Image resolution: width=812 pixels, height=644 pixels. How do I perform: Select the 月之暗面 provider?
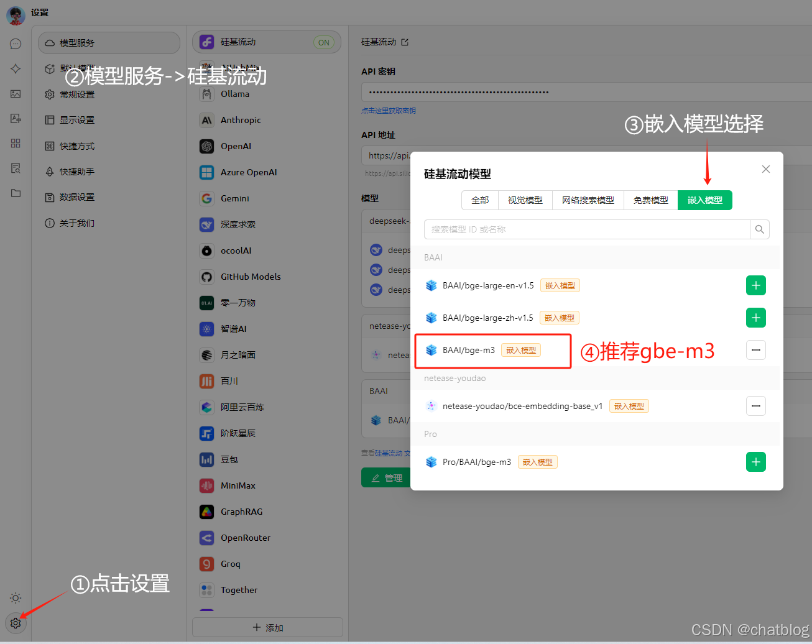(x=267, y=355)
